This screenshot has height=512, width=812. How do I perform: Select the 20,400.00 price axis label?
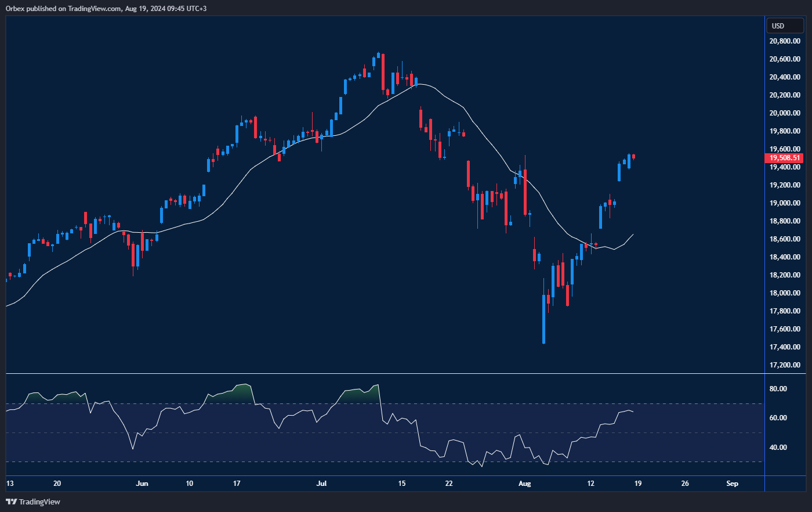point(785,77)
